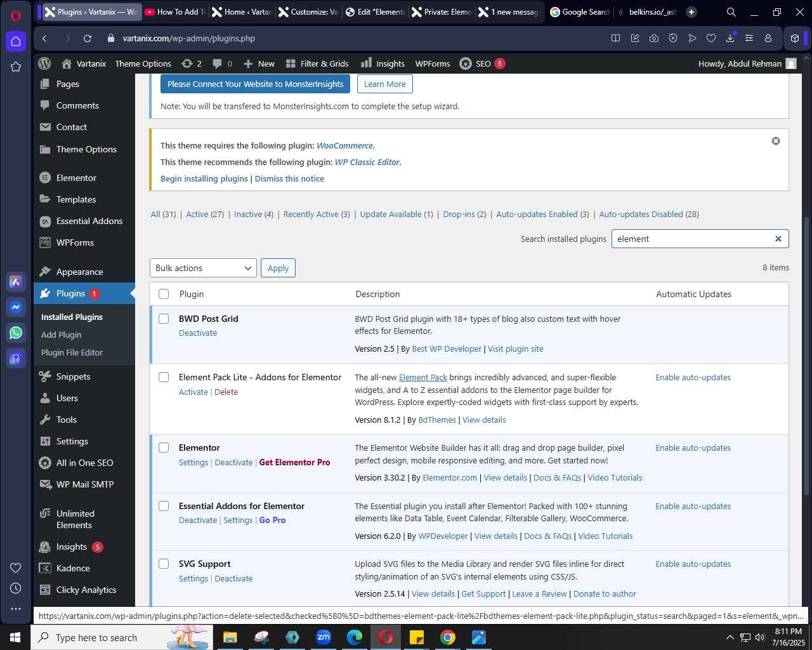Open the Filter & Grids admin bar menu

click(317, 63)
